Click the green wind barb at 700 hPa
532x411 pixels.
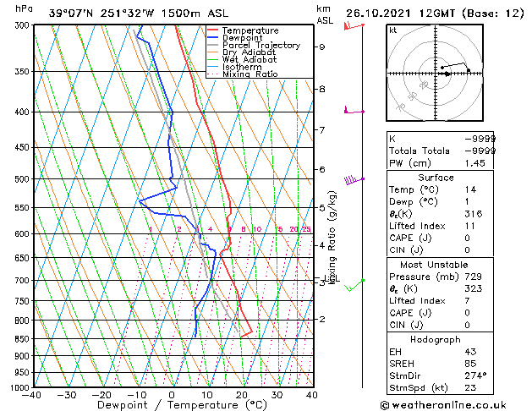point(354,285)
